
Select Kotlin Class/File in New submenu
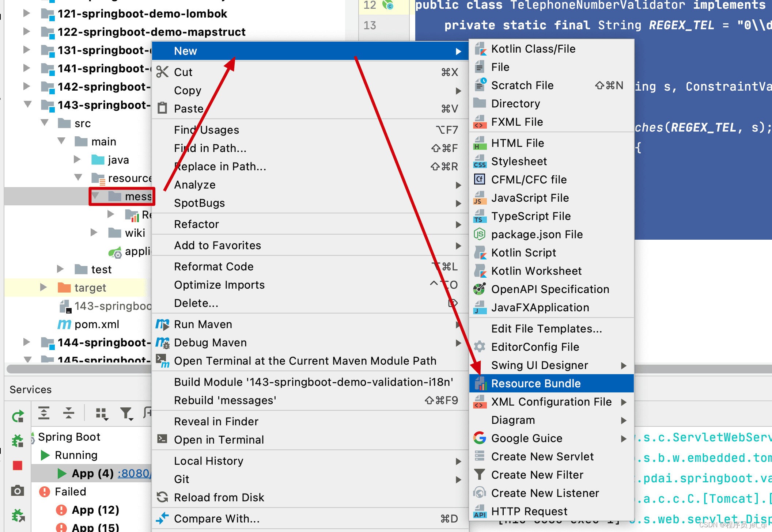tap(533, 49)
